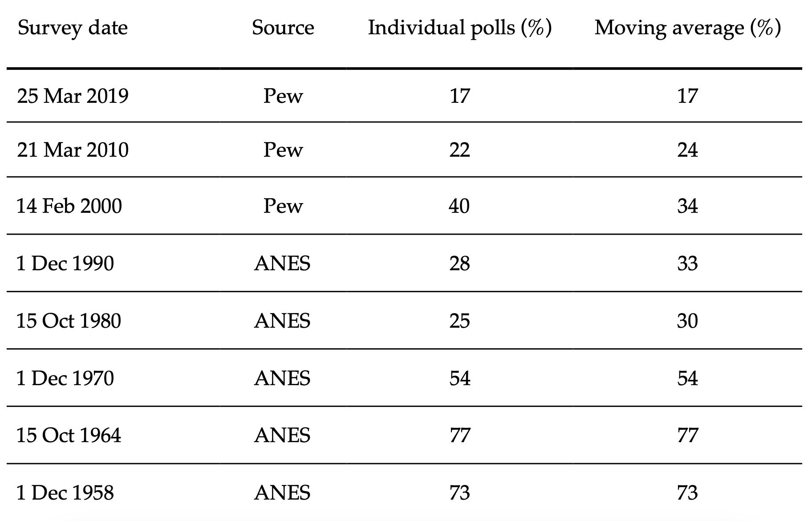The image size is (812, 521).
Task: Click the "15 Oct 1964" survey date
Action: tap(69, 436)
